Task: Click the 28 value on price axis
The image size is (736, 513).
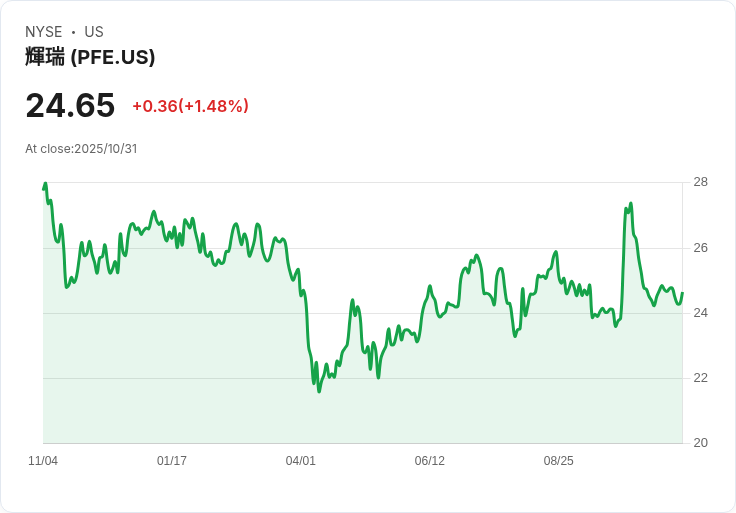Action: click(701, 182)
